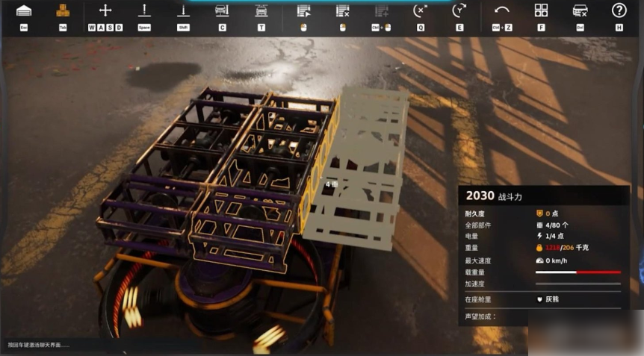Open the orange parts inventory boxes icon
The width and height of the screenshot is (644, 356).
[x=63, y=10]
